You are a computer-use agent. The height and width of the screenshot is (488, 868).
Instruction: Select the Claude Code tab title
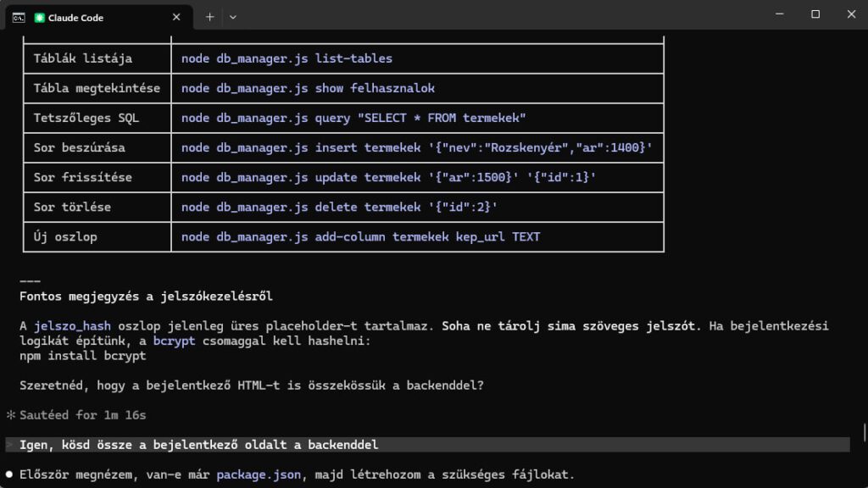point(76,17)
